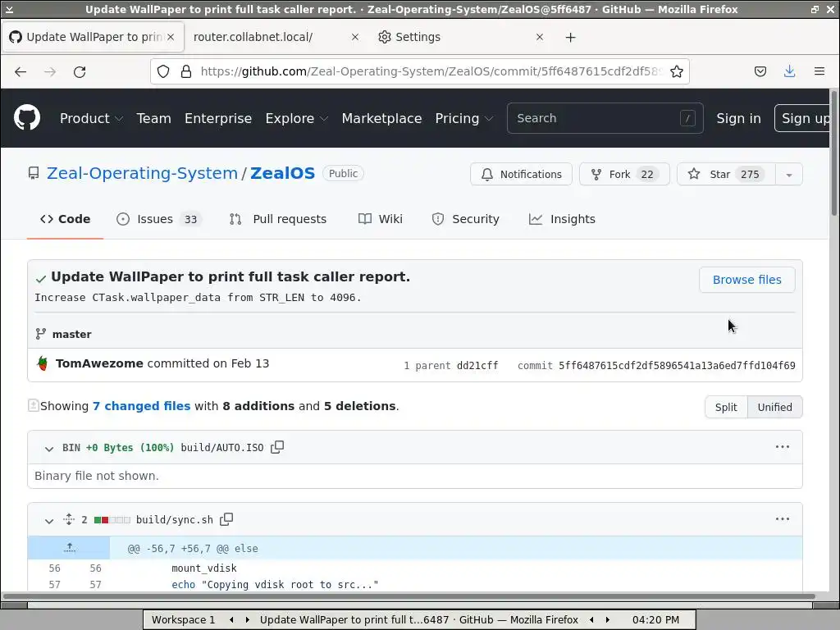
Task: Open the Code tab
Action: click(x=65, y=219)
